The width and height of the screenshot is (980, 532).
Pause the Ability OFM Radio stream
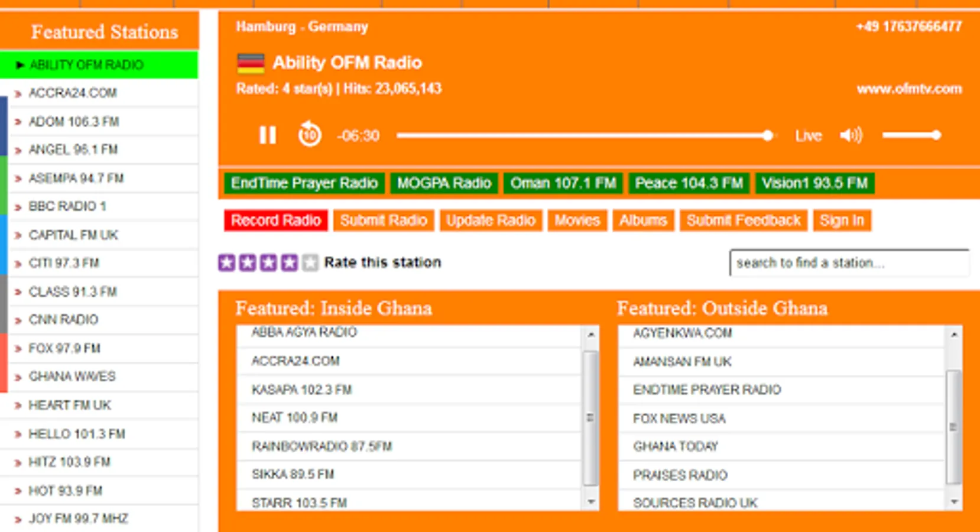(267, 135)
